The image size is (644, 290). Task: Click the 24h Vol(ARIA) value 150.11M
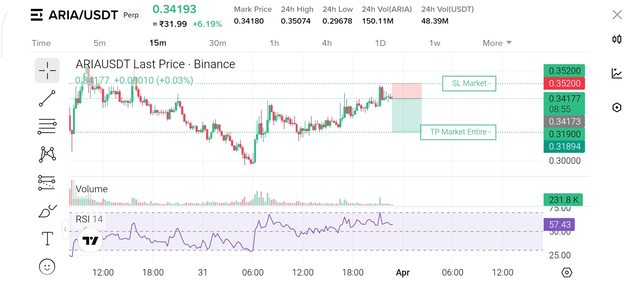pos(378,21)
